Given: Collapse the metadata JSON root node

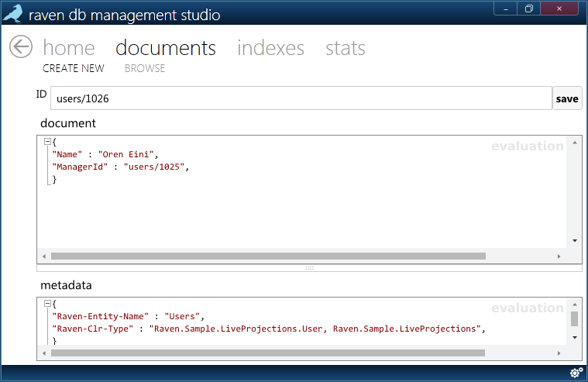Looking at the screenshot, I should click(x=47, y=303).
